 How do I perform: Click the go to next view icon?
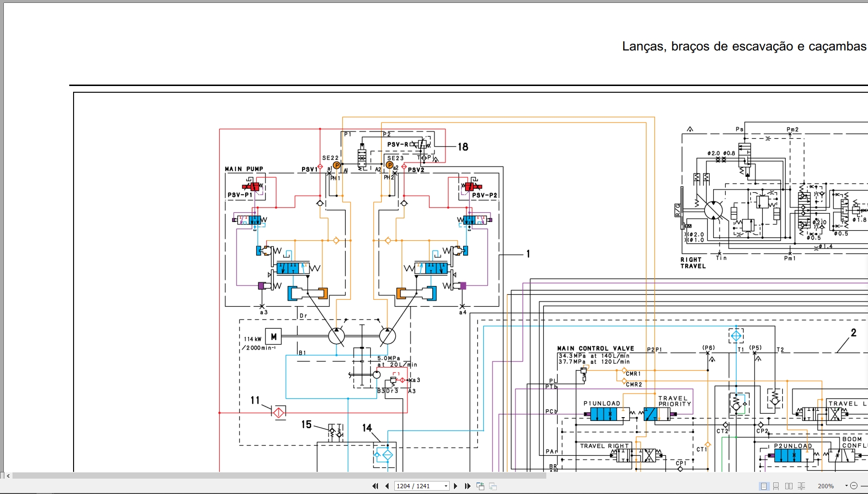click(x=493, y=486)
